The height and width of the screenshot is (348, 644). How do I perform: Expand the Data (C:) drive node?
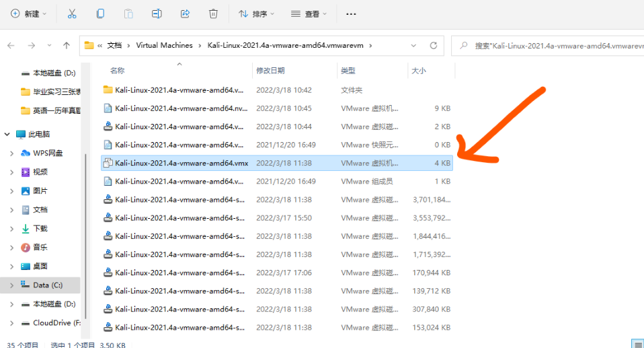tap(11, 285)
